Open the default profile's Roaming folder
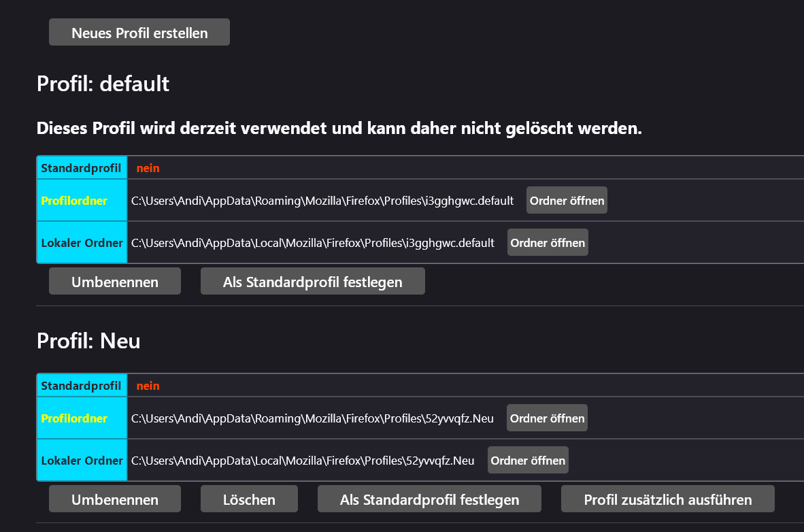Viewport: 804px width, 532px height. pos(567,201)
